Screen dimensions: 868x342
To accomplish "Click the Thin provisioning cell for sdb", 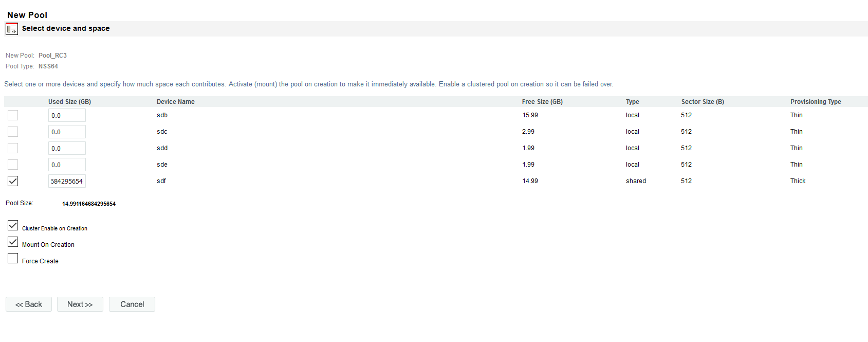I will [797, 115].
